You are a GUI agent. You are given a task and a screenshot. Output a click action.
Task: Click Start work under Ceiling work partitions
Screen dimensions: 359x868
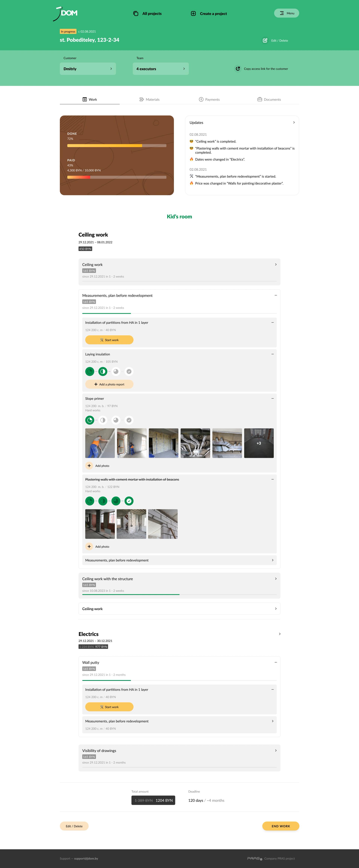click(109, 340)
